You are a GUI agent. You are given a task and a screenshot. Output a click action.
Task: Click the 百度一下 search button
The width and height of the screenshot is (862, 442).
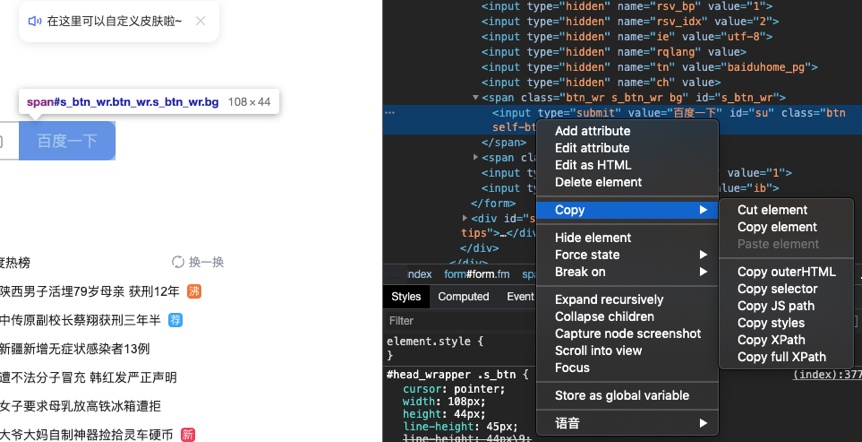tap(67, 141)
